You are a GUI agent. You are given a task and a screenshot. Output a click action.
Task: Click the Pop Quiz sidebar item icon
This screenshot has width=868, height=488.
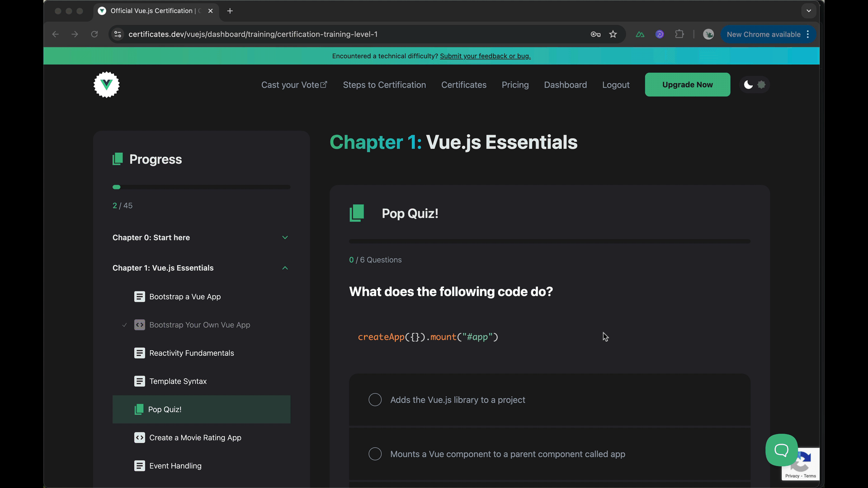(x=139, y=409)
